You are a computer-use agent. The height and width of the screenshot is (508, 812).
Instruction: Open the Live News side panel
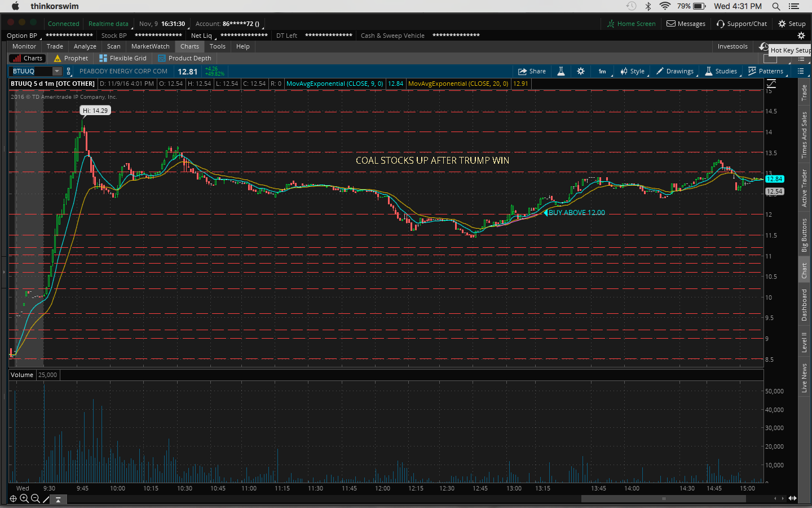(x=804, y=378)
